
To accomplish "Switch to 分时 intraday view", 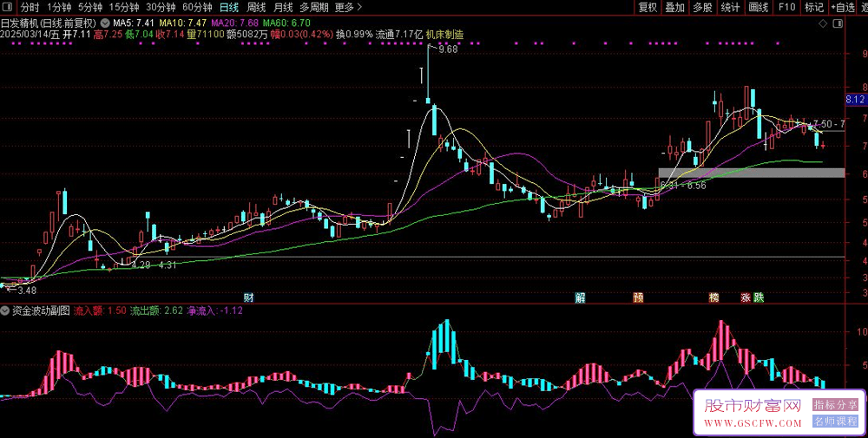I will point(30,7).
